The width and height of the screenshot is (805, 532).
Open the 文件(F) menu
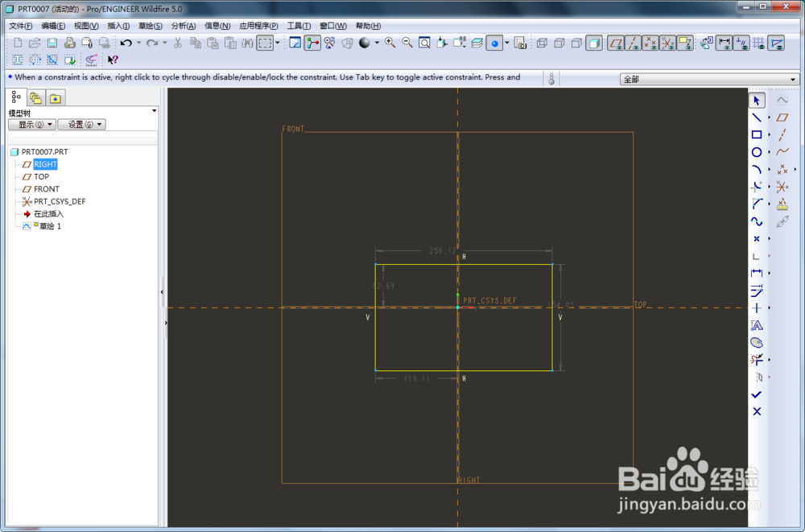21,26
